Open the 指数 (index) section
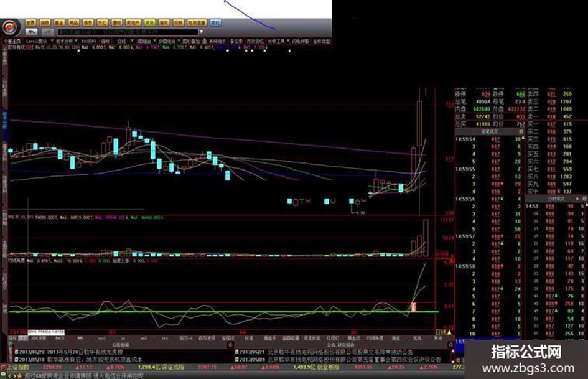Viewport: 588px width, 379px height. 45,23
